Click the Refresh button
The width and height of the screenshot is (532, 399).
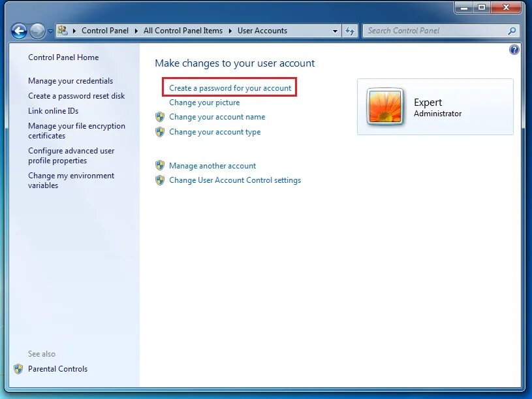pyautogui.click(x=350, y=31)
